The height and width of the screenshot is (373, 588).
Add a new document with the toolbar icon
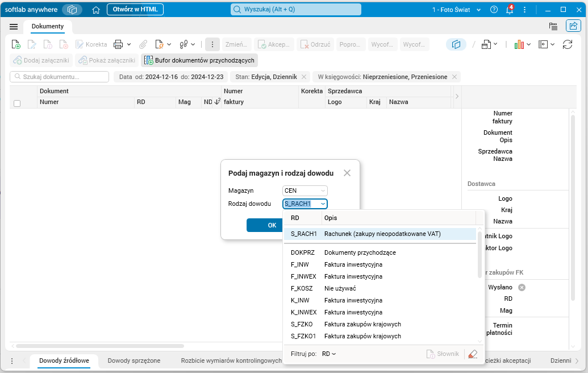16,44
